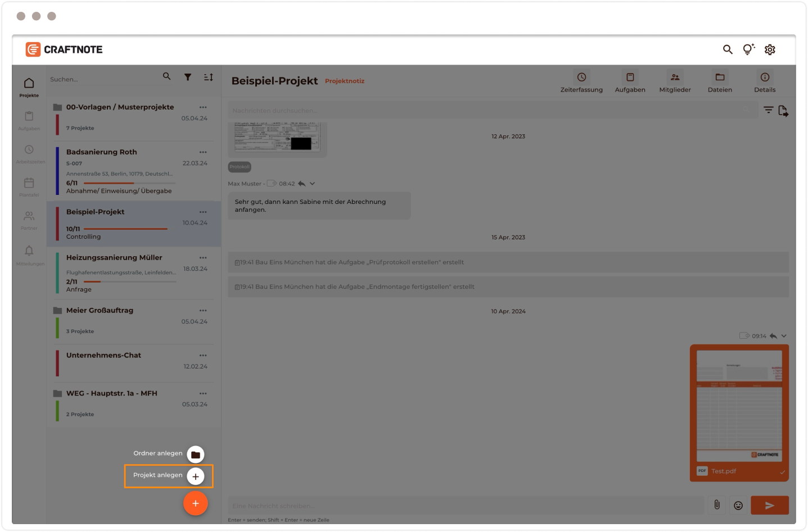Screen dimensions: 808x532
Task: Open the Mitglieder panel
Action: coord(675,78)
